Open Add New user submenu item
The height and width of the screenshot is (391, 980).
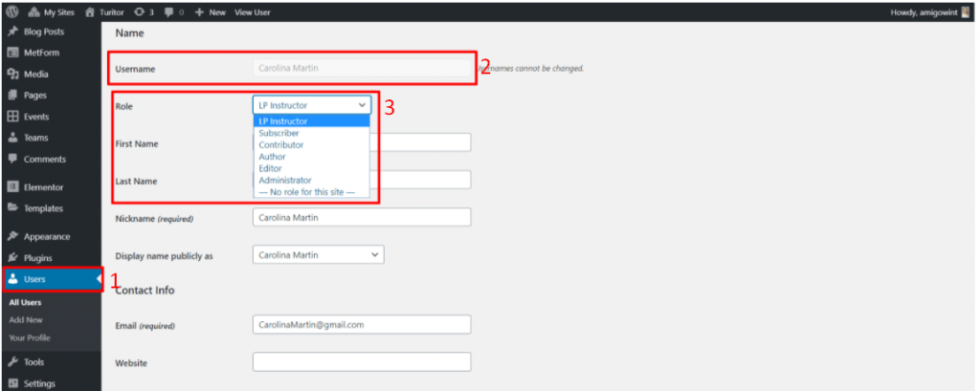(26, 320)
